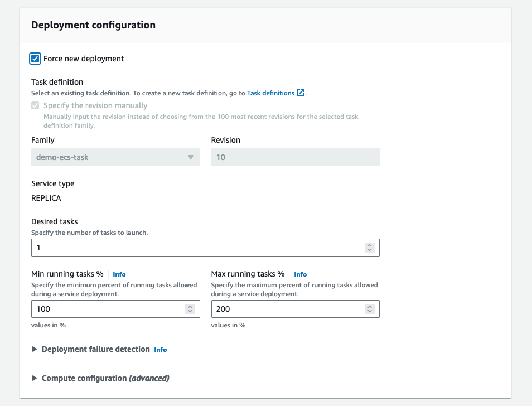Click the external link icon beside Task definitions
The height and width of the screenshot is (406, 532).
(301, 93)
